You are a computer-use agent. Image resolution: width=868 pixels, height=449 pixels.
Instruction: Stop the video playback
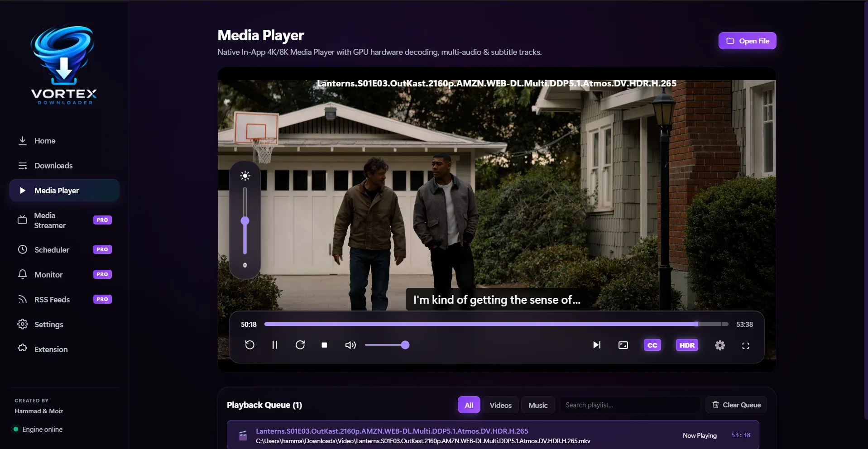[324, 345]
